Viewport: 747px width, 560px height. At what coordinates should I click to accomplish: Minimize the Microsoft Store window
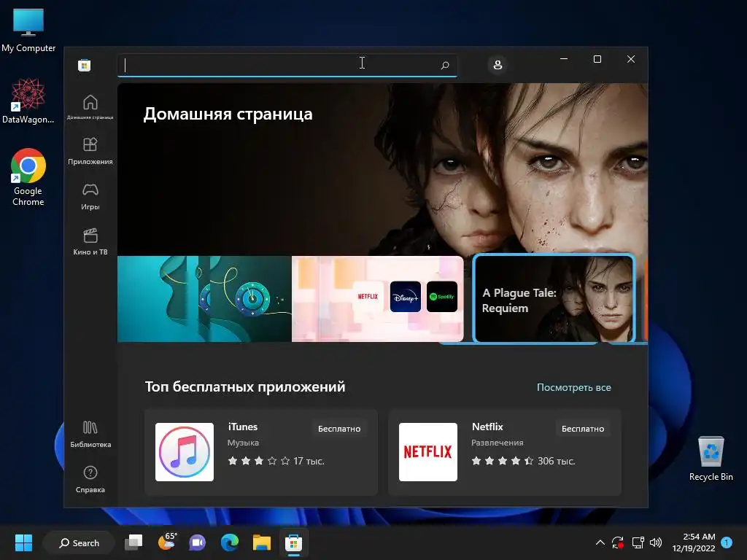564,59
